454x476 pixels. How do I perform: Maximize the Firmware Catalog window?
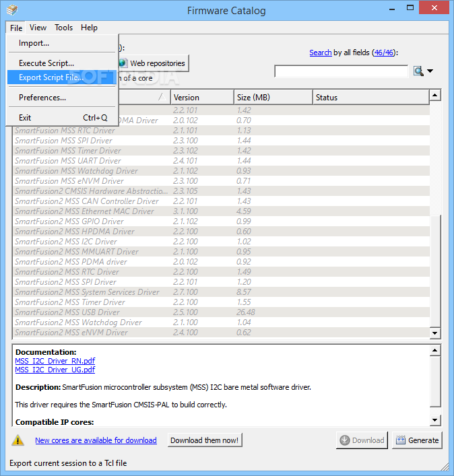pos(410,8)
